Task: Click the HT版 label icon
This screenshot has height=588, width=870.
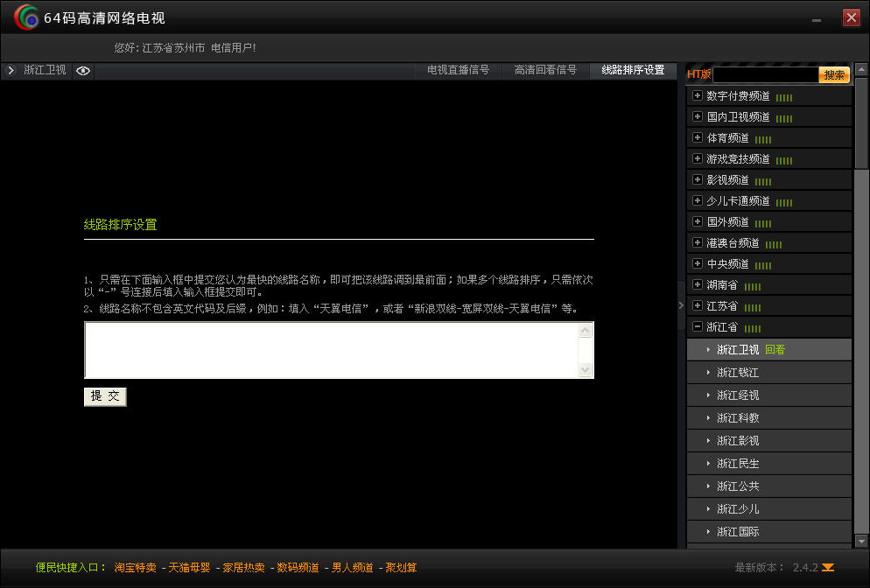Action: tap(698, 74)
